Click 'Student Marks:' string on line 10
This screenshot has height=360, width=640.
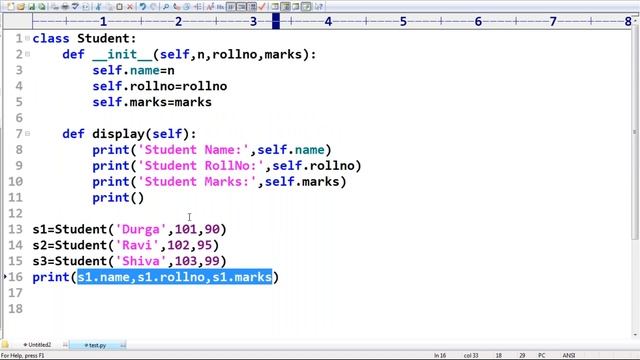coord(197,182)
